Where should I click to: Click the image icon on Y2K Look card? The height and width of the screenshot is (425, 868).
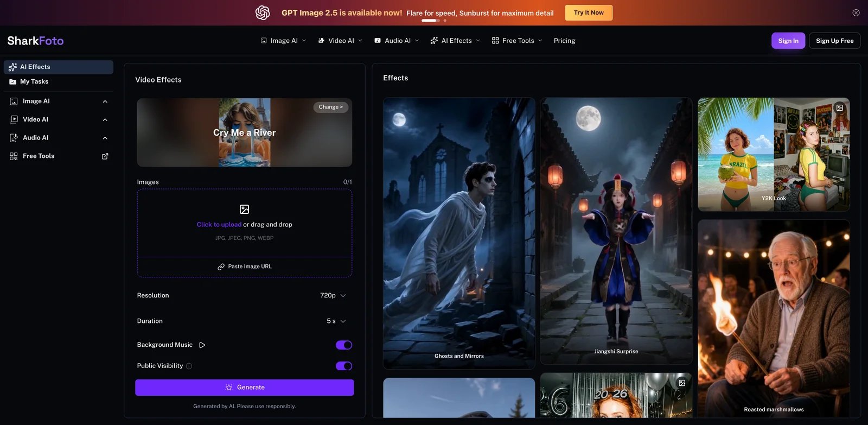click(x=840, y=108)
